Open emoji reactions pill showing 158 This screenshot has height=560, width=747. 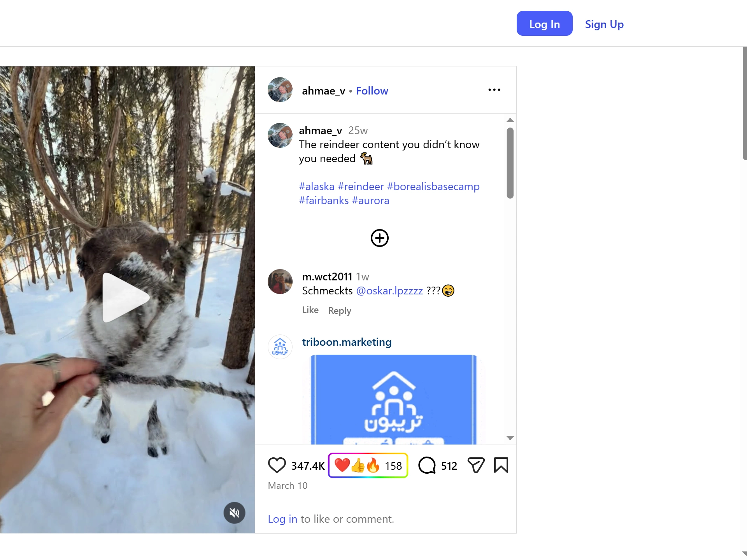coord(368,465)
